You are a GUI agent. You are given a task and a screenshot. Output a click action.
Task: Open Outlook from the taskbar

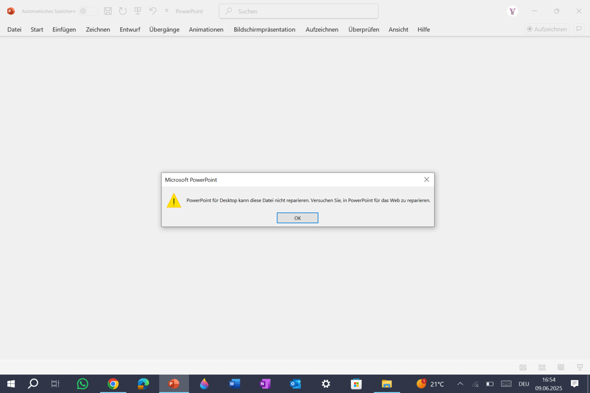coord(295,384)
